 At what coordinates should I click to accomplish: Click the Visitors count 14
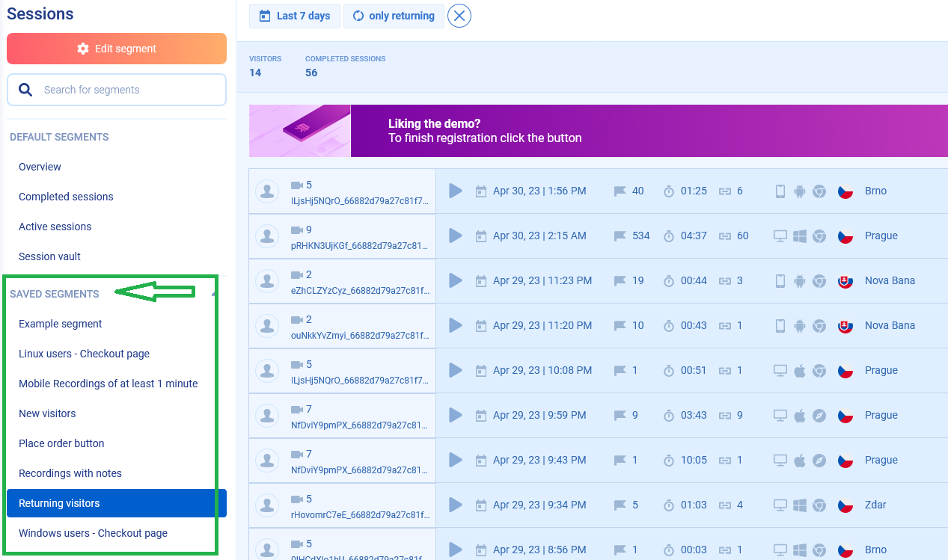(x=255, y=73)
